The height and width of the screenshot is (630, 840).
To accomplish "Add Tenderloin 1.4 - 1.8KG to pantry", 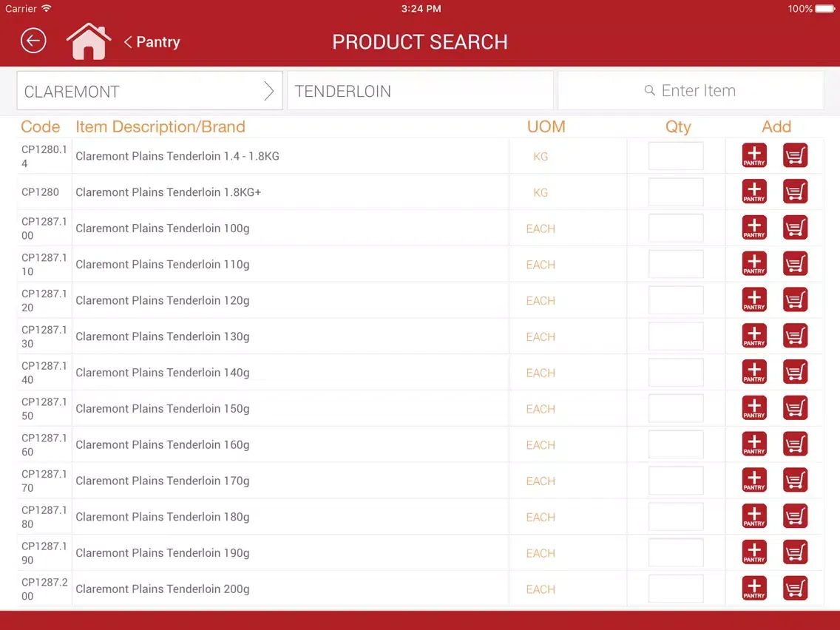I will click(x=754, y=156).
